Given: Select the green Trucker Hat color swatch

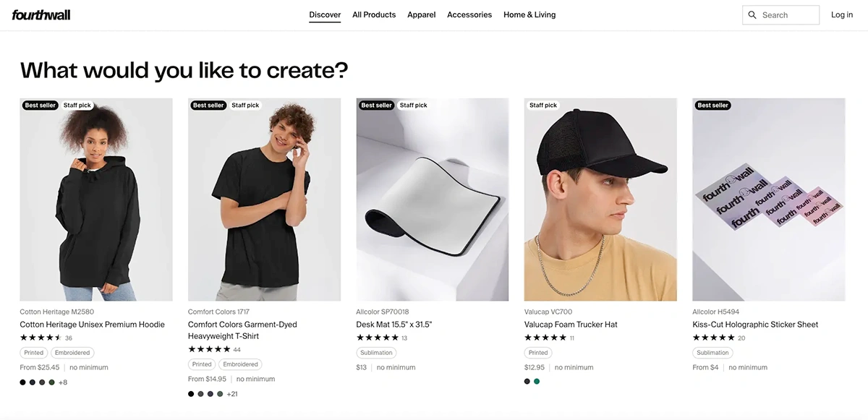Looking at the screenshot, I should pyautogui.click(x=537, y=382).
